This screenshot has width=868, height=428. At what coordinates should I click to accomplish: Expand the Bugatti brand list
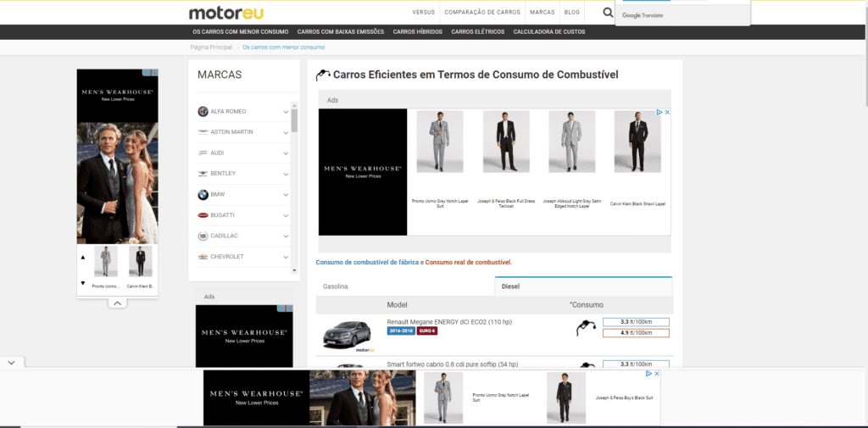pyautogui.click(x=286, y=215)
